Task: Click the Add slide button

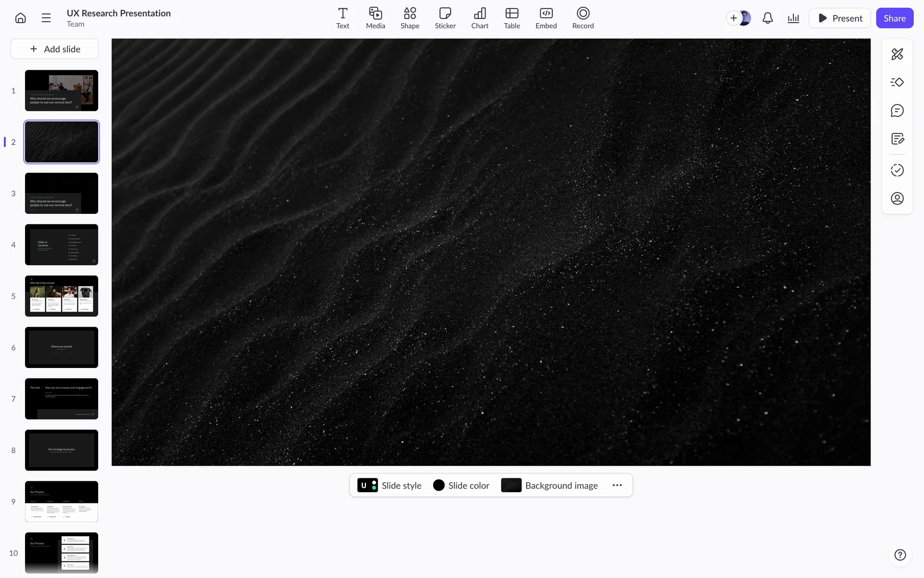Action: coord(55,49)
